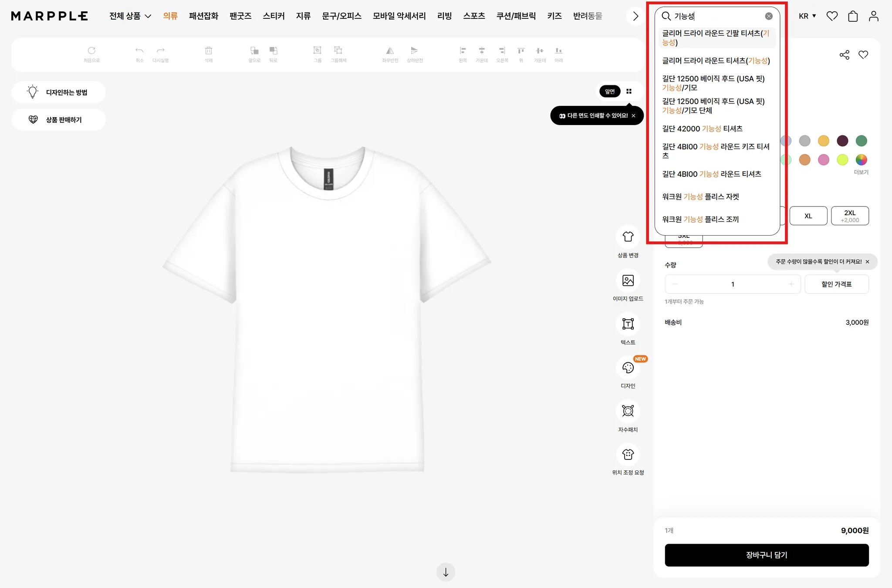The width and height of the screenshot is (892, 588).
Task: Toggle the front side view button
Action: [610, 91]
